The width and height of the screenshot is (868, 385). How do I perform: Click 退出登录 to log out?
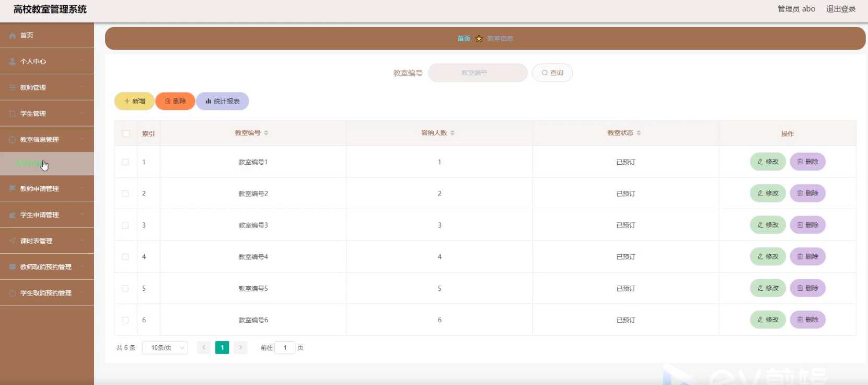click(841, 9)
